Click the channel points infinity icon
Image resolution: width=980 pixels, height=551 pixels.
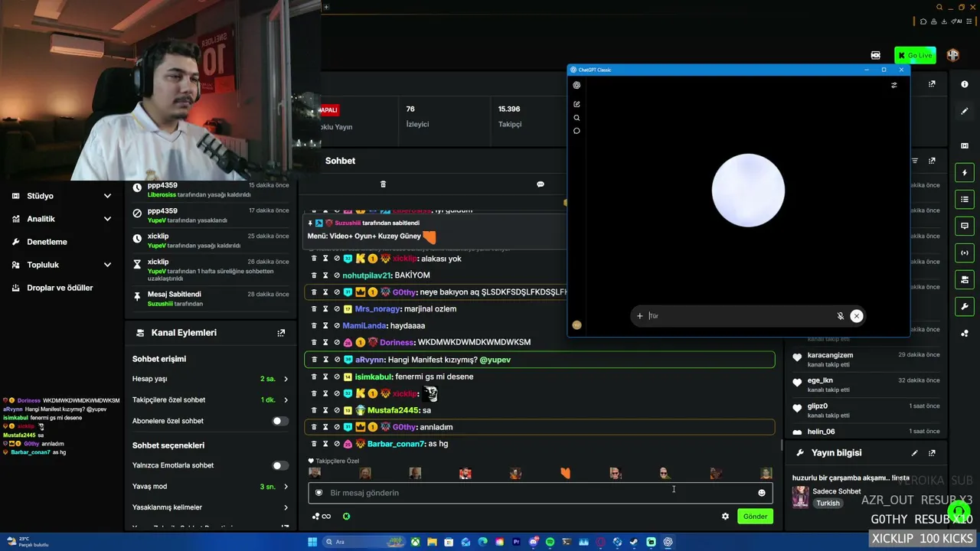(x=322, y=517)
